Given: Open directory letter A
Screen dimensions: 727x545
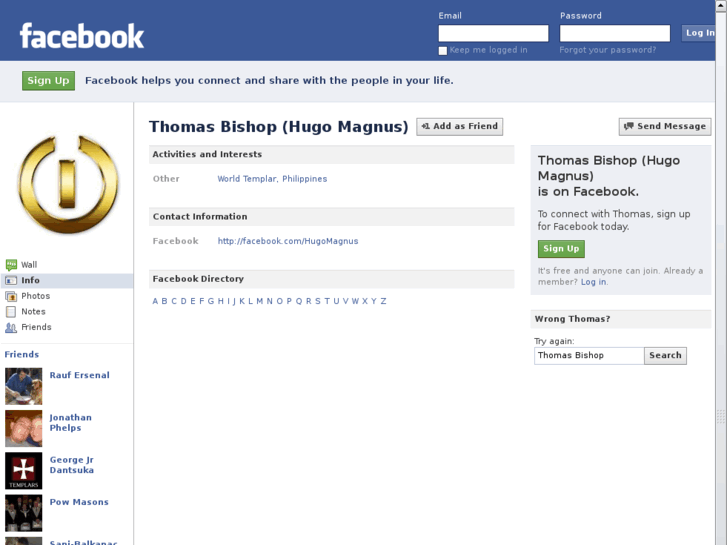Looking at the screenshot, I should point(155,301).
